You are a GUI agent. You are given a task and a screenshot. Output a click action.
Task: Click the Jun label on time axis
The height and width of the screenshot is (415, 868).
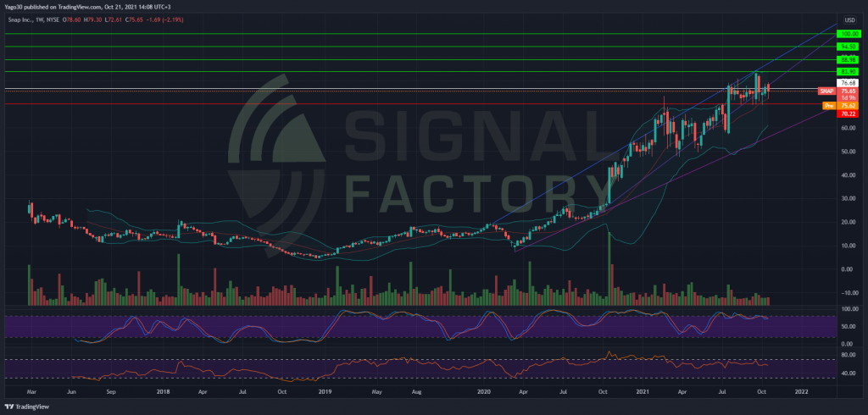(x=71, y=392)
